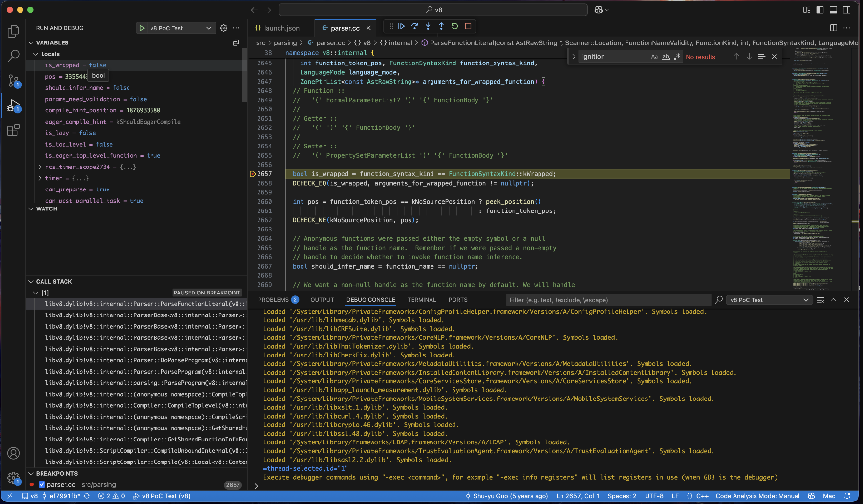Open launch.json via the gear icon

tap(223, 28)
